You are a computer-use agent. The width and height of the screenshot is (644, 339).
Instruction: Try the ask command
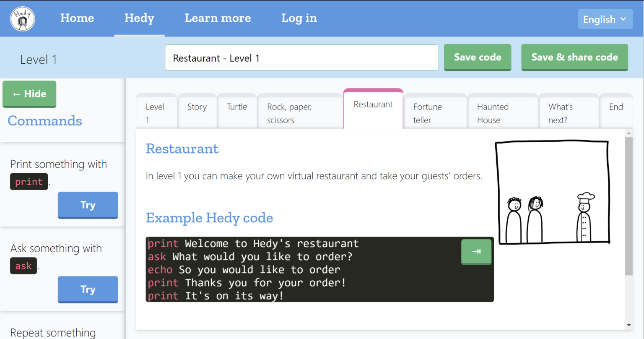88,289
